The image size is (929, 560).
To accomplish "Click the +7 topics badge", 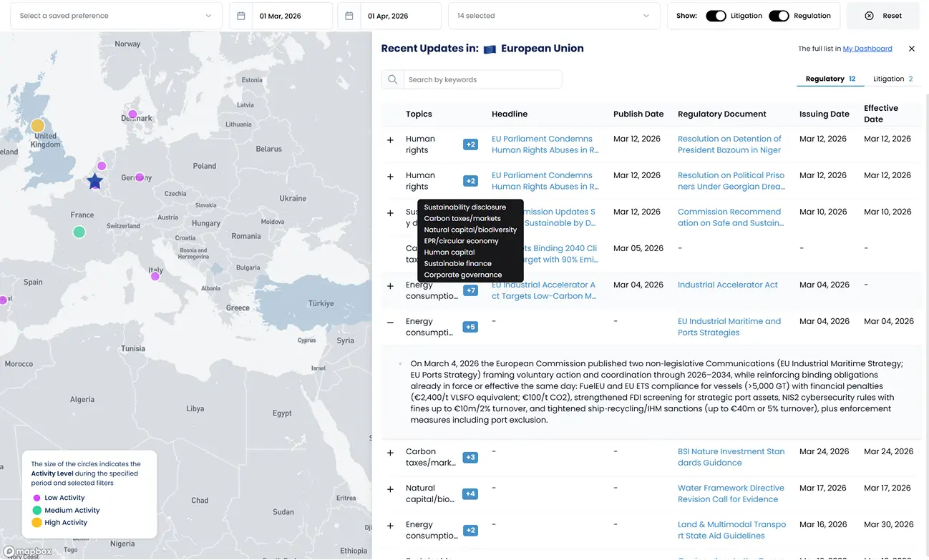I will (470, 290).
